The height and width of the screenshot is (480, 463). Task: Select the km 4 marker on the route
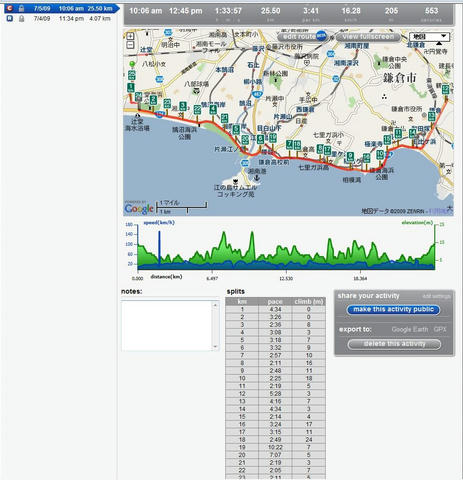coord(213,110)
